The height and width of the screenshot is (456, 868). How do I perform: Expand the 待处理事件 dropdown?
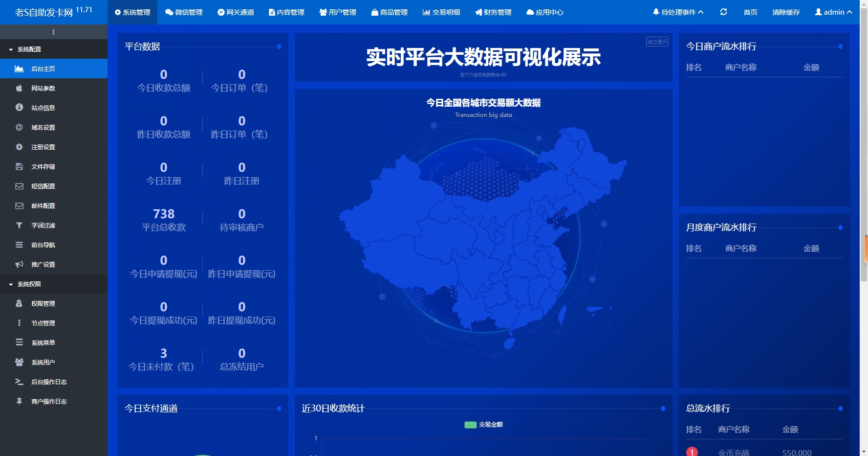[678, 12]
